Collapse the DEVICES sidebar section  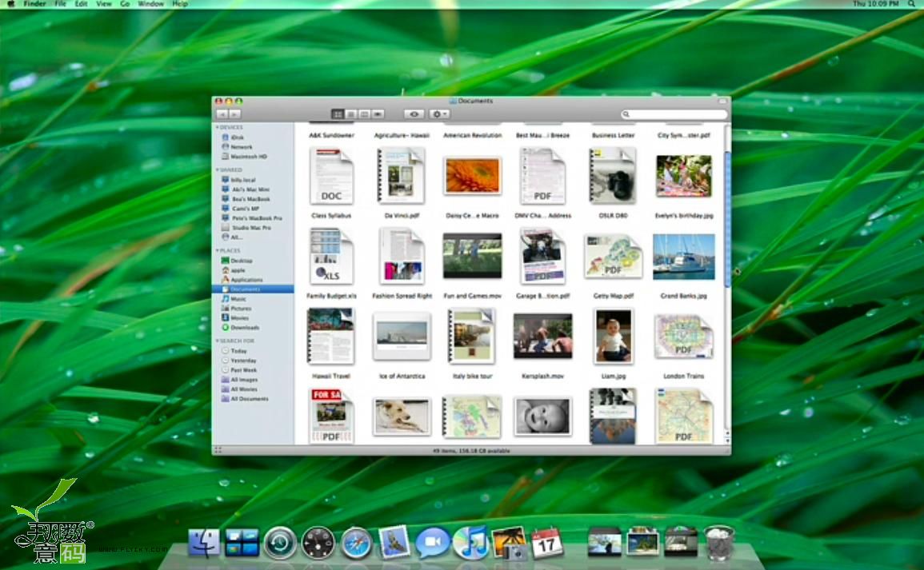click(218, 127)
